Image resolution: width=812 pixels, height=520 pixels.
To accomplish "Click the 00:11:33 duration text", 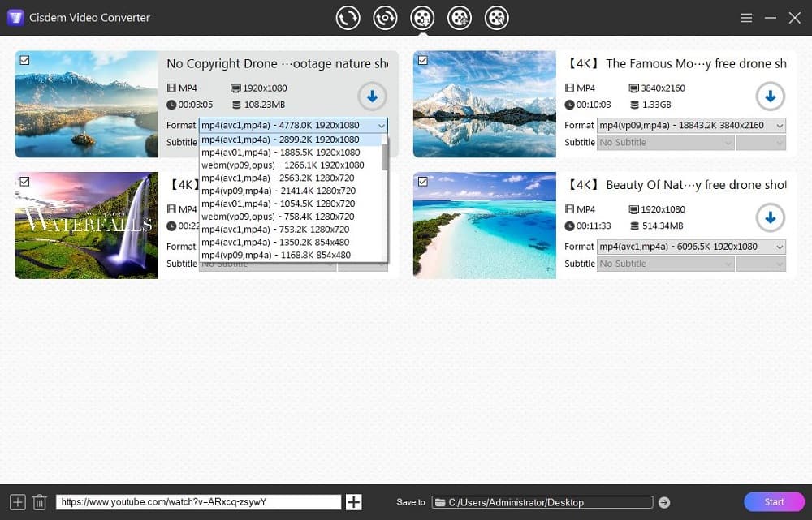I will [x=594, y=226].
